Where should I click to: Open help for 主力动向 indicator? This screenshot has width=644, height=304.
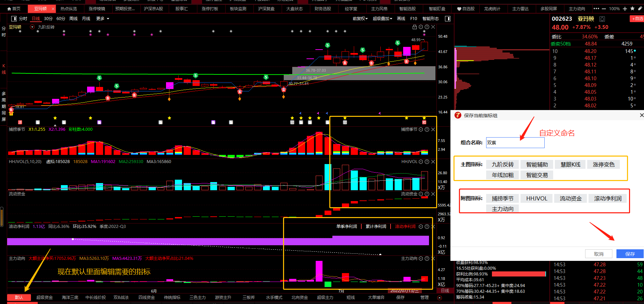427,258
